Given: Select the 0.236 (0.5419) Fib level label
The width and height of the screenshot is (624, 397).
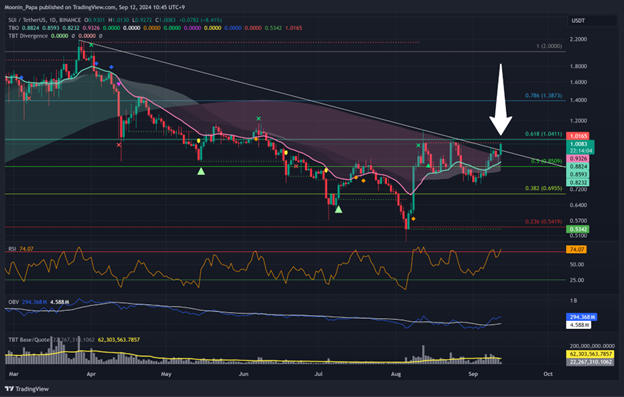Looking at the screenshot, I should click(x=543, y=221).
